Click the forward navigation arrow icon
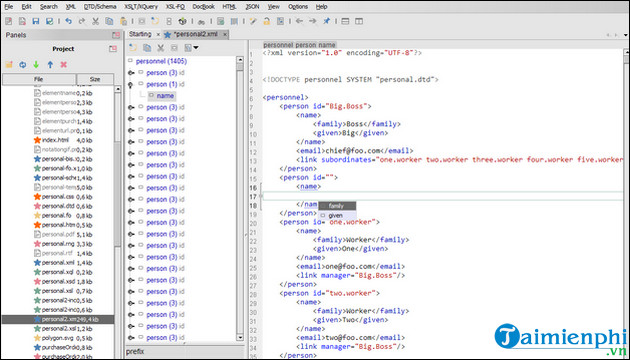The image size is (630, 360). [313, 21]
